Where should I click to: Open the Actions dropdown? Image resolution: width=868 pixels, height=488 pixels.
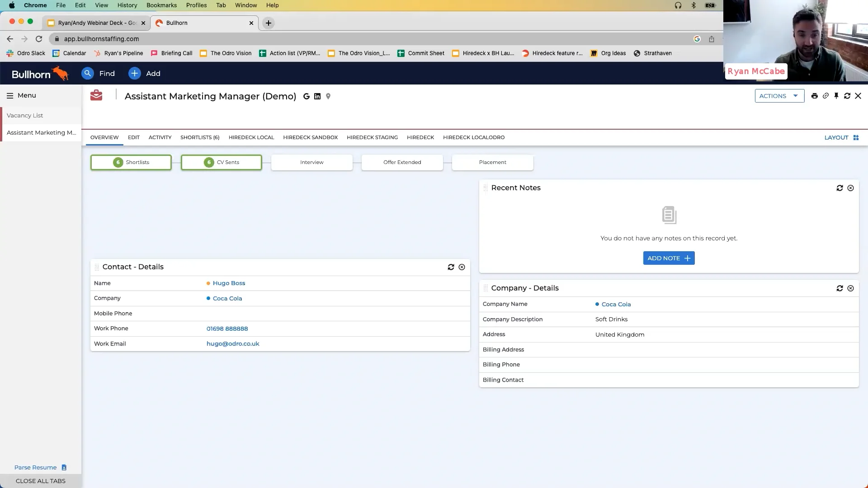(779, 96)
